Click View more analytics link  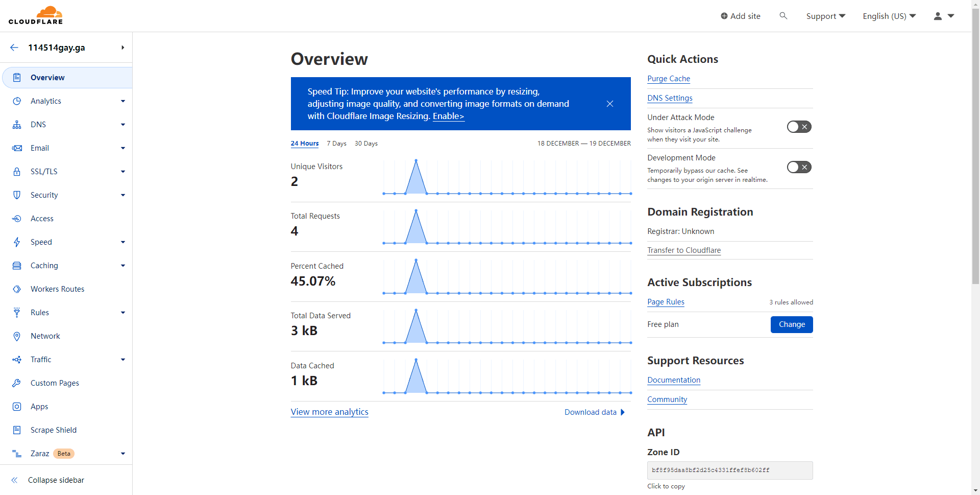329,412
